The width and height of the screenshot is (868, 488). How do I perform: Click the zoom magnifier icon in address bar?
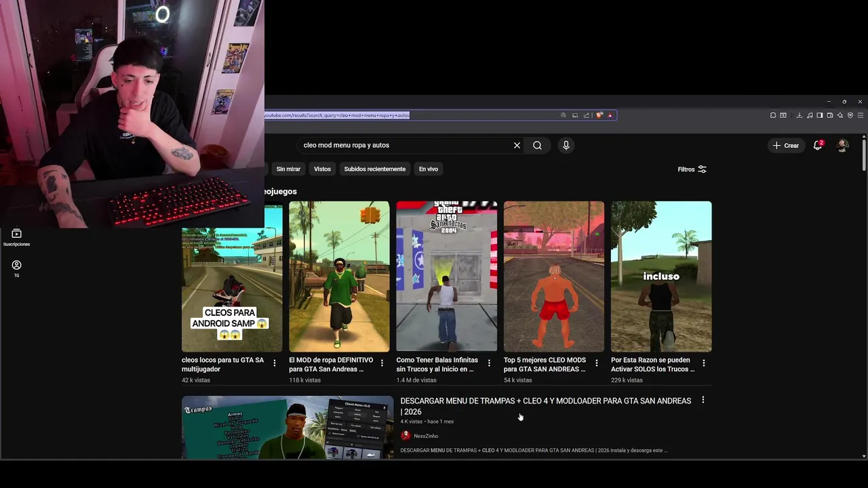coord(563,115)
